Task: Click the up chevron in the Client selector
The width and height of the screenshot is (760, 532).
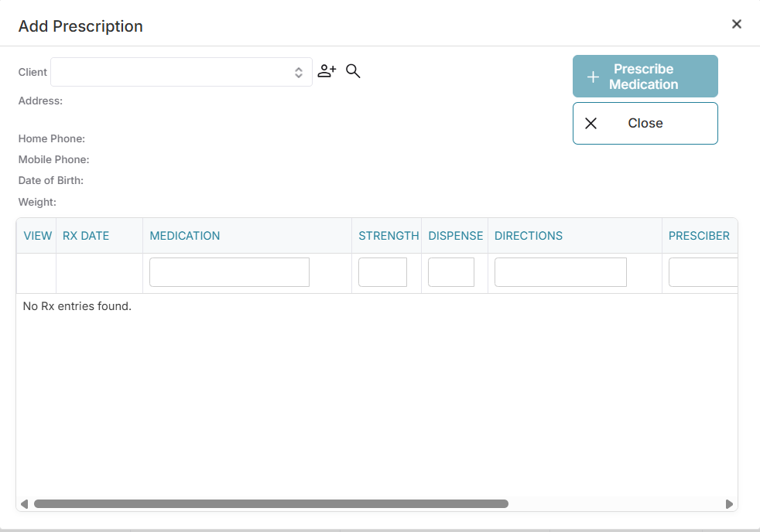Action: (299, 69)
